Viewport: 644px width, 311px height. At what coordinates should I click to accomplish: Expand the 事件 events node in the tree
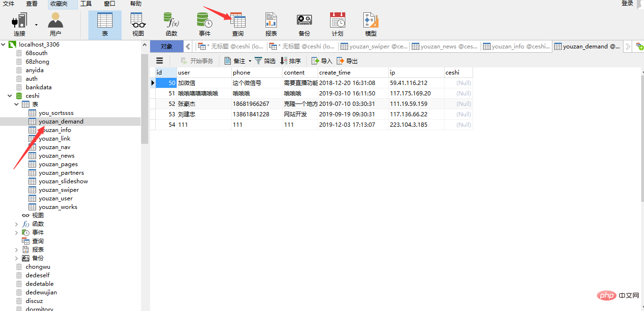point(17,233)
